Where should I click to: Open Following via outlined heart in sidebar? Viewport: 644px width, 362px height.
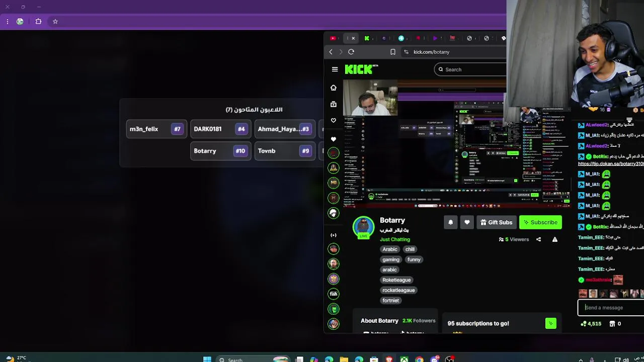click(x=333, y=120)
